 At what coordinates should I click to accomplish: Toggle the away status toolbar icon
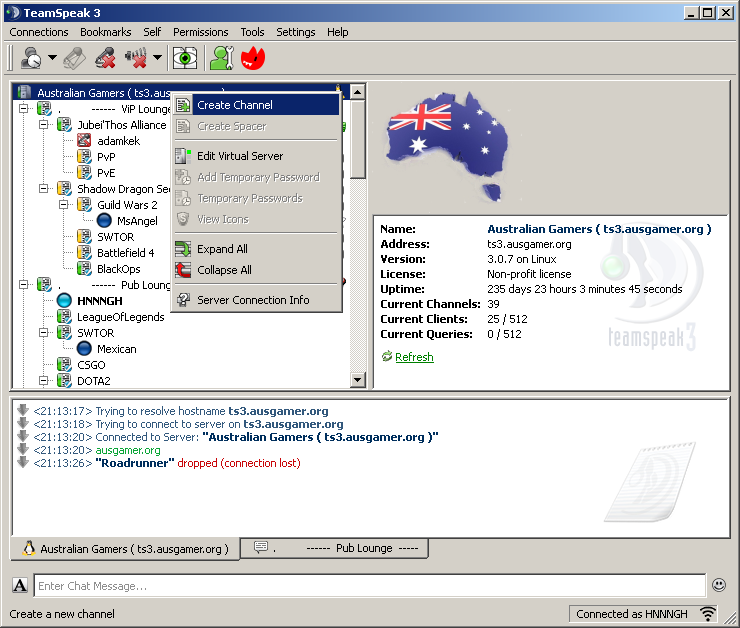pyautogui.click(x=31, y=58)
